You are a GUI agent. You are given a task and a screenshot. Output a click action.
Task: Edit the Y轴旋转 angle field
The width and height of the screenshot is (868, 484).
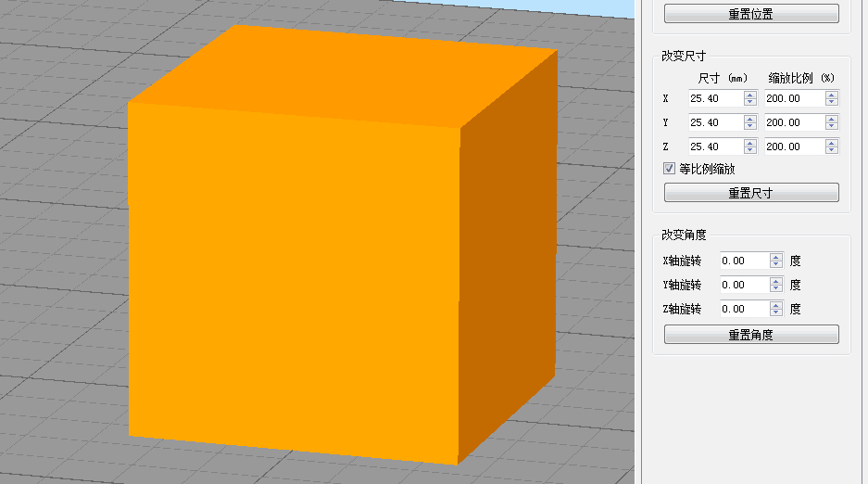(x=745, y=285)
